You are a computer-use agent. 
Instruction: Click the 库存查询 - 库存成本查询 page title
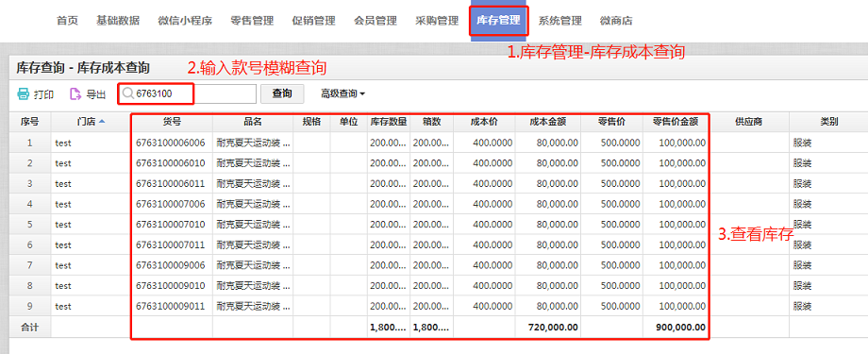[x=82, y=68]
